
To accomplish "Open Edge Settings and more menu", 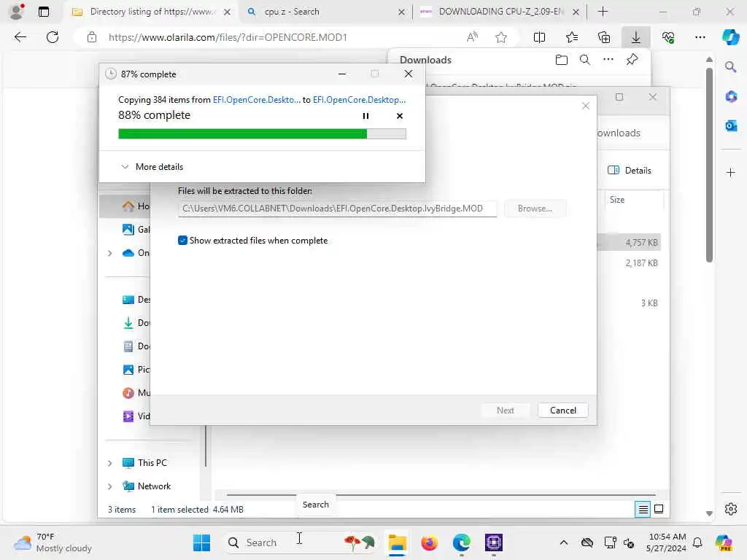I will pyautogui.click(x=700, y=37).
